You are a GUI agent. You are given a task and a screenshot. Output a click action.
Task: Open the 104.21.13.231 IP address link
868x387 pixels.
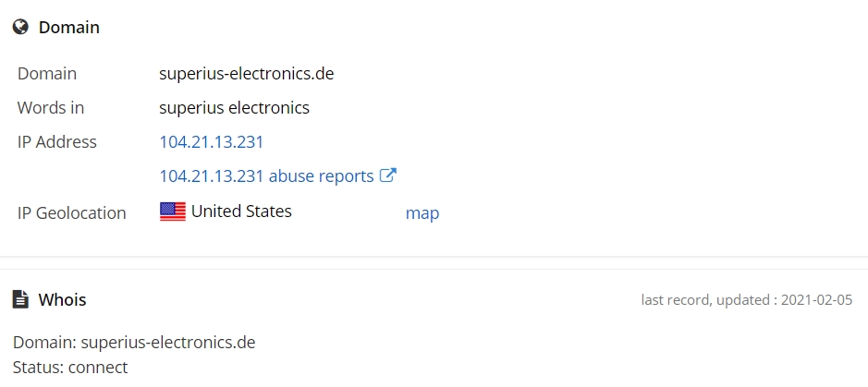click(x=212, y=142)
